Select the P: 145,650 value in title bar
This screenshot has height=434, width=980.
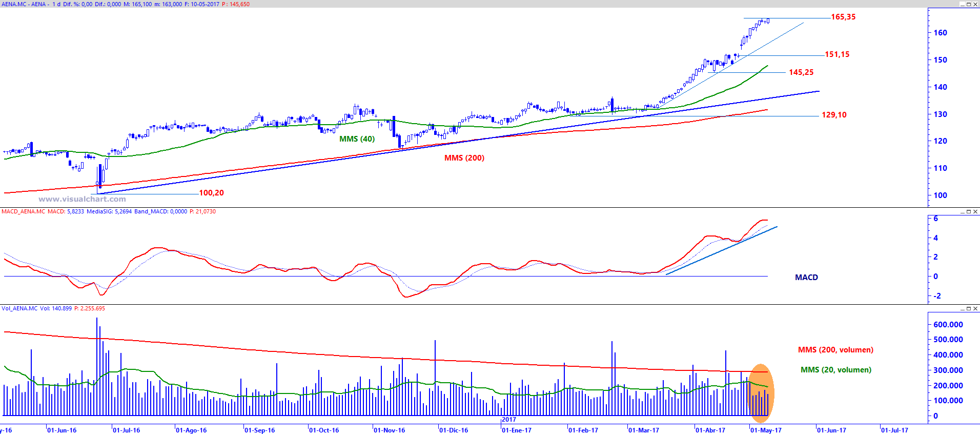236,4
